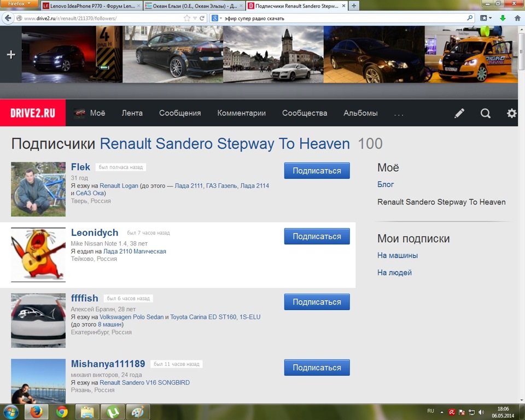Image resolution: width=525 pixels, height=420 pixels.
Task: Open Renault Logan car link
Action: pyautogui.click(x=119, y=185)
